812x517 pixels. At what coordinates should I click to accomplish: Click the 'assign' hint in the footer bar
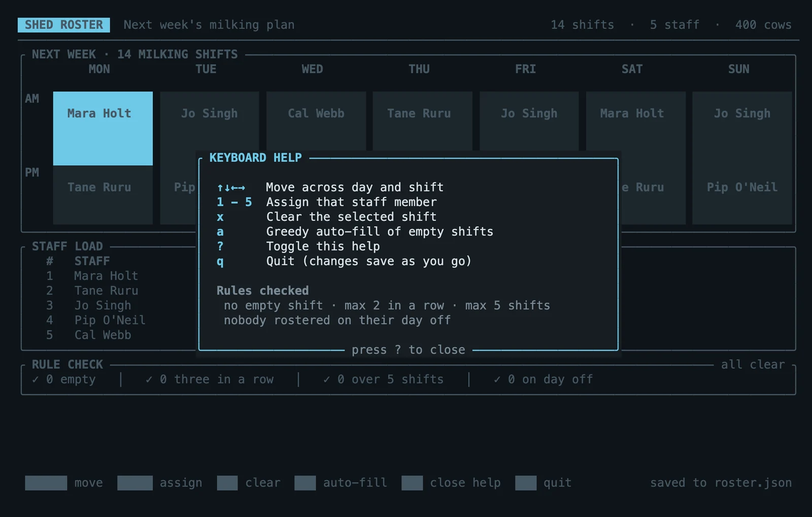pyautogui.click(x=160, y=483)
